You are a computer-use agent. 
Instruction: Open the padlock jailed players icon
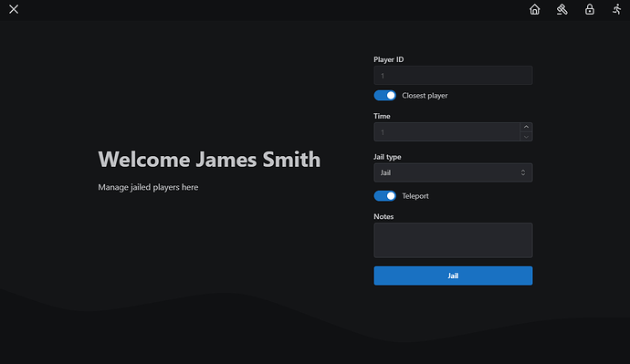tap(590, 9)
